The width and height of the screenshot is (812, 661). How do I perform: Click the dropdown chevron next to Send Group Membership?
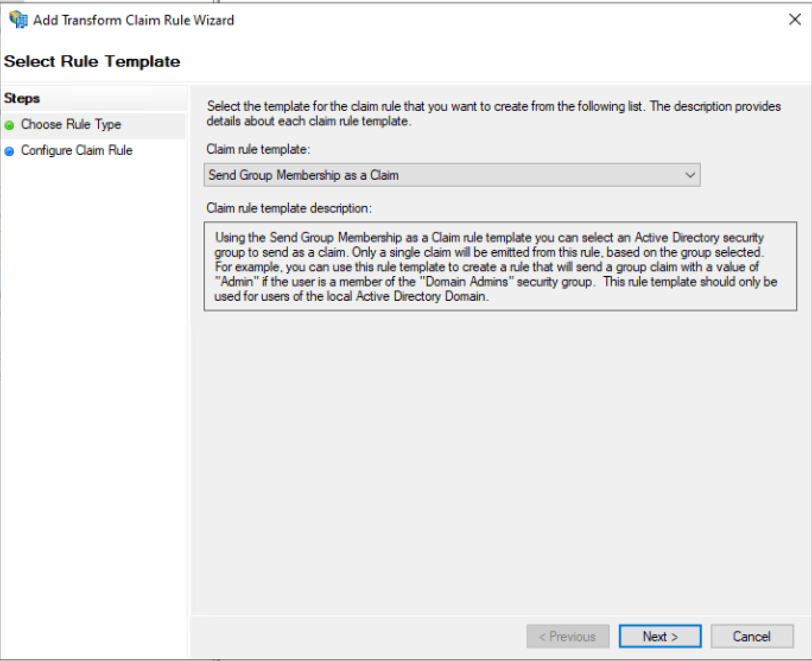pyautogui.click(x=690, y=175)
